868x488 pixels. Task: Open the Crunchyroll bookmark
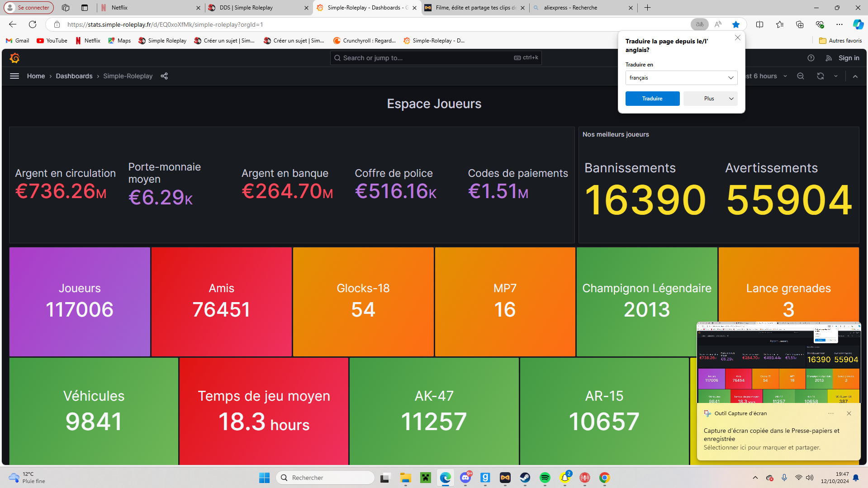364,41
